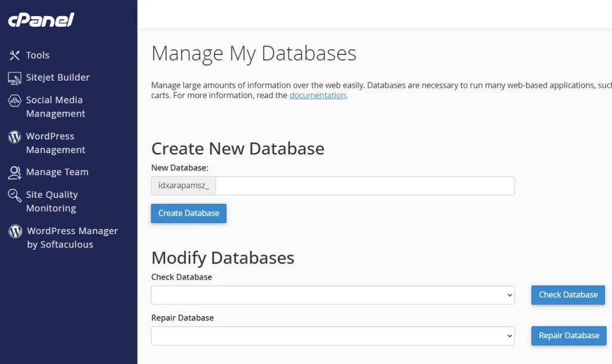This screenshot has width=612, height=364.
Task: Open the Tools menu text label
Action: point(38,55)
